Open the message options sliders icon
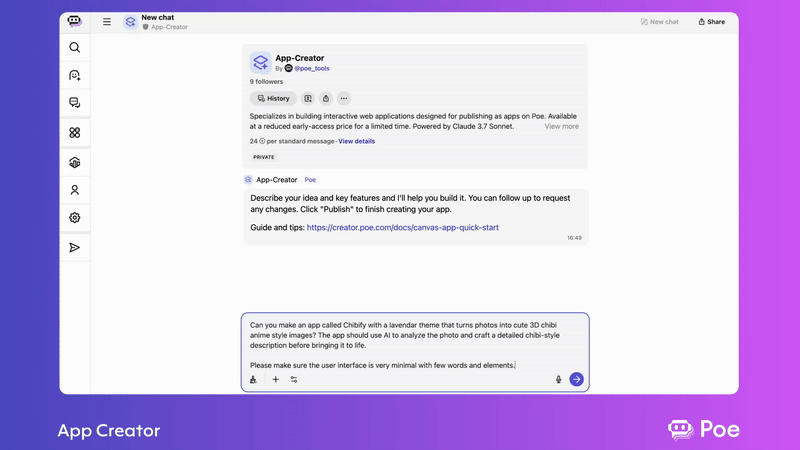Viewport: 800px width, 450px height. (x=294, y=380)
